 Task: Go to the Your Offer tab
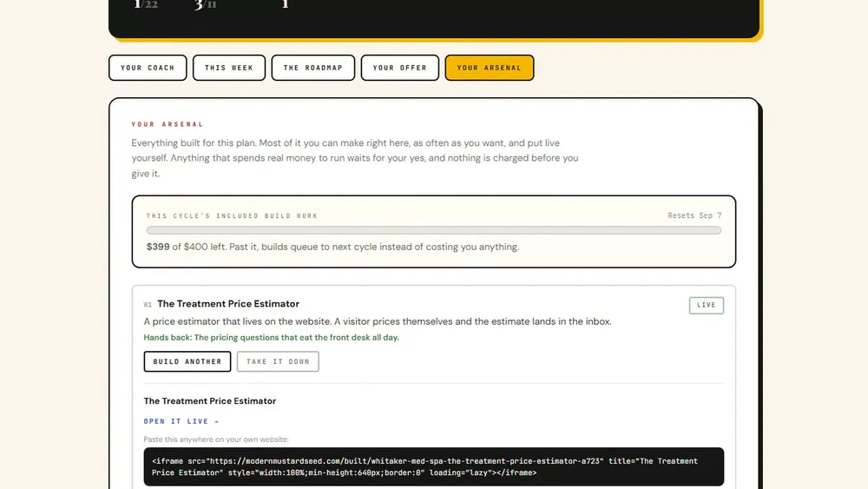(x=399, y=68)
